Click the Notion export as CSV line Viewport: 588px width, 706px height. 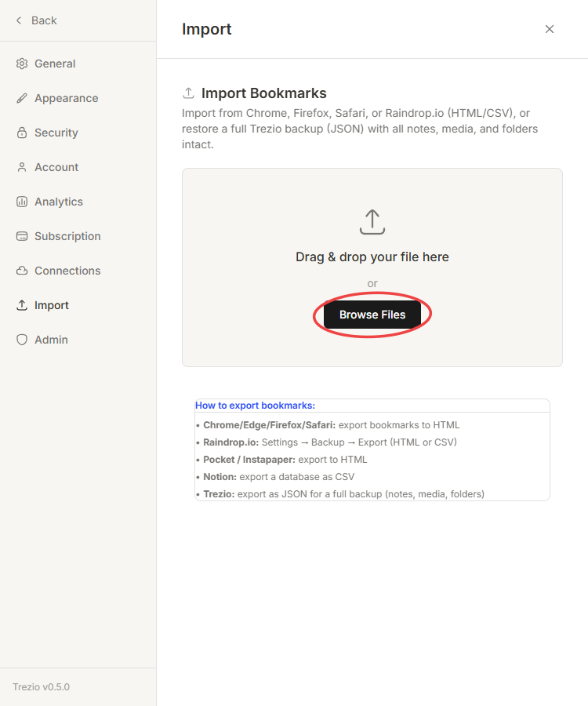275,476
